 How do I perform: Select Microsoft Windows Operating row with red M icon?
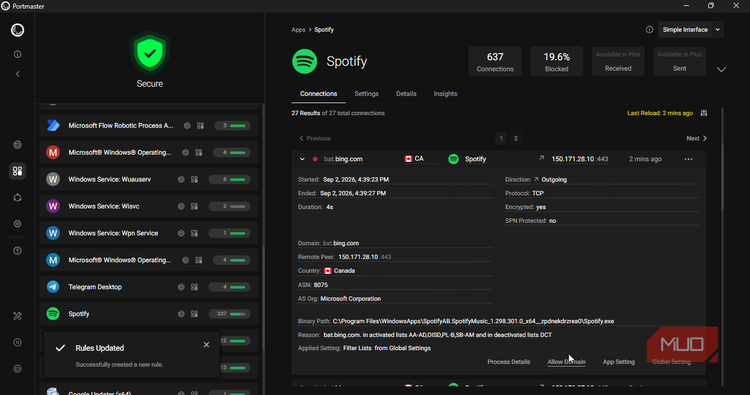coord(149,153)
